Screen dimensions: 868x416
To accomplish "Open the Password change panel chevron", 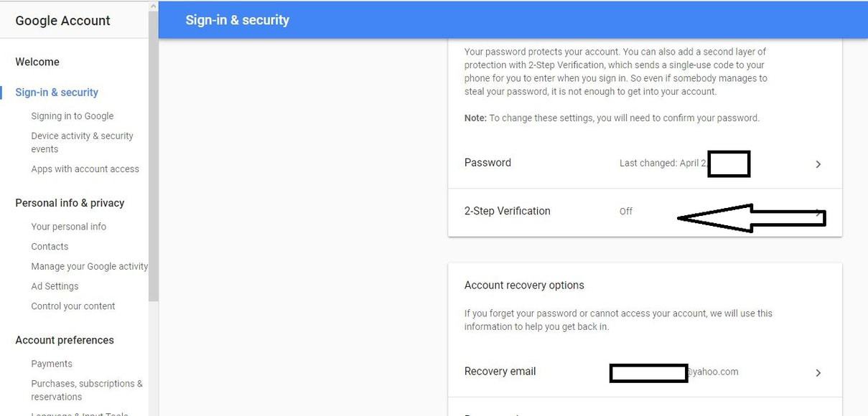I will (818, 164).
